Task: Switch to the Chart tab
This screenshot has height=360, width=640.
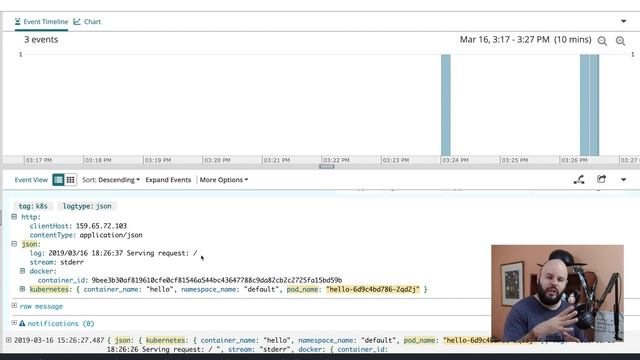Action: click(x=87, y=22)
